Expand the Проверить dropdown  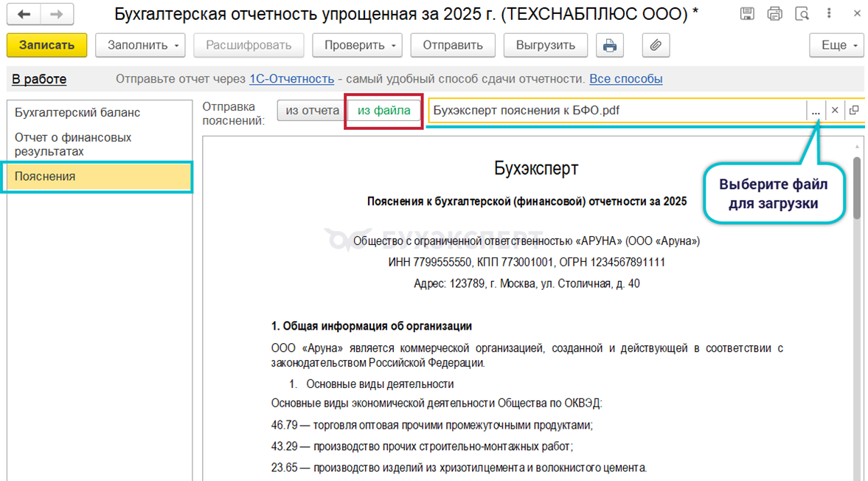coord(357,46)
